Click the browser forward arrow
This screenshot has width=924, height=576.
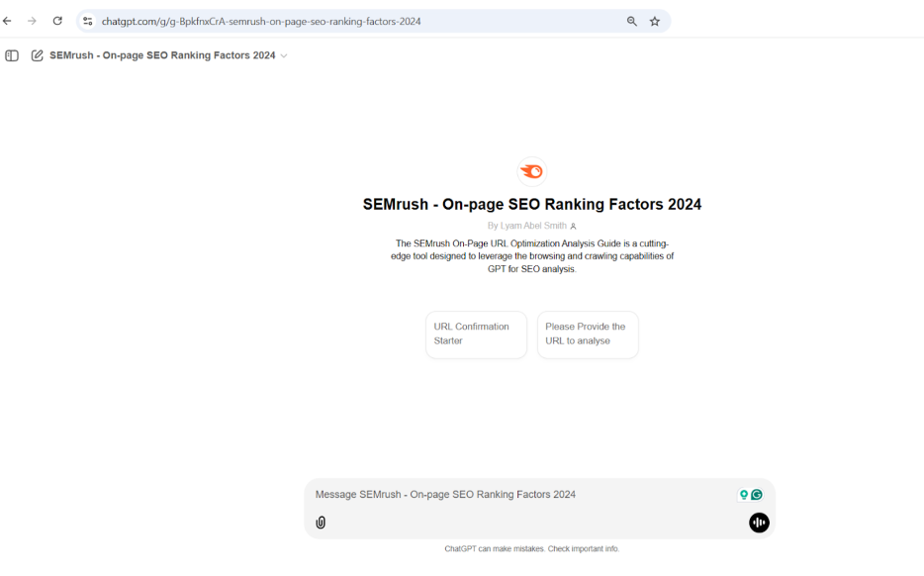click(x=32, y=21)
